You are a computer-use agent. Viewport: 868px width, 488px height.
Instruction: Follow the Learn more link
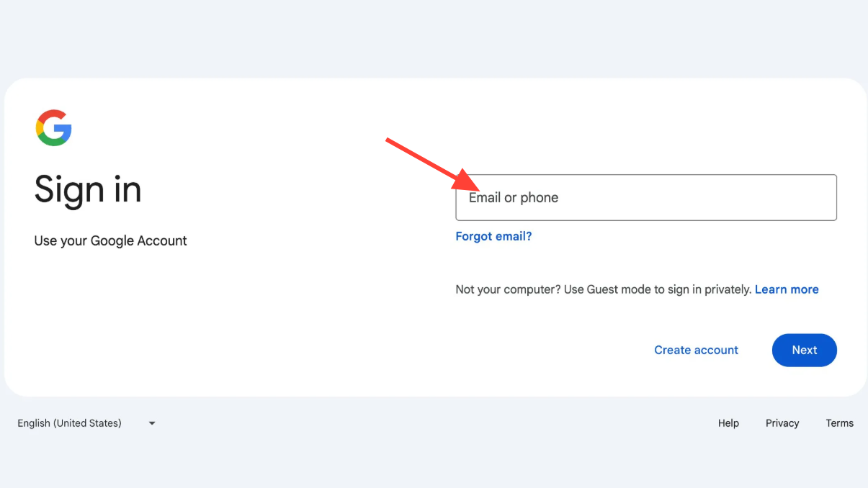coord(787,289)
